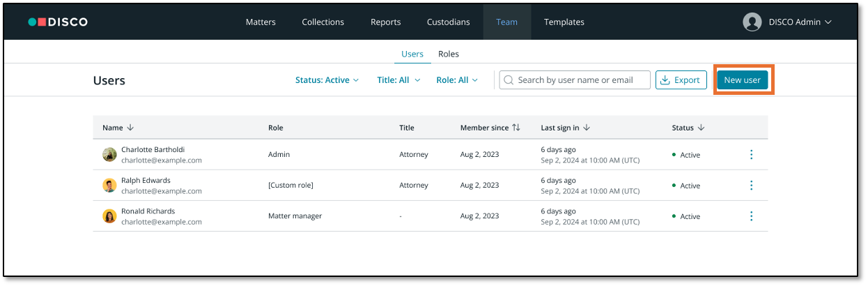Viewport: 868px width, 286px height.
Task: Go to the Custodians nav item
Action: tap(449, 22)
